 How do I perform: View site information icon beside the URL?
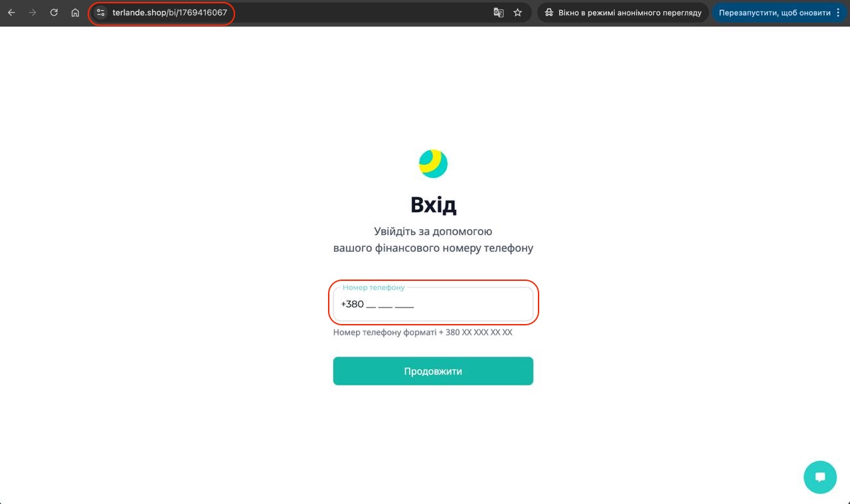tap(101, 13)
